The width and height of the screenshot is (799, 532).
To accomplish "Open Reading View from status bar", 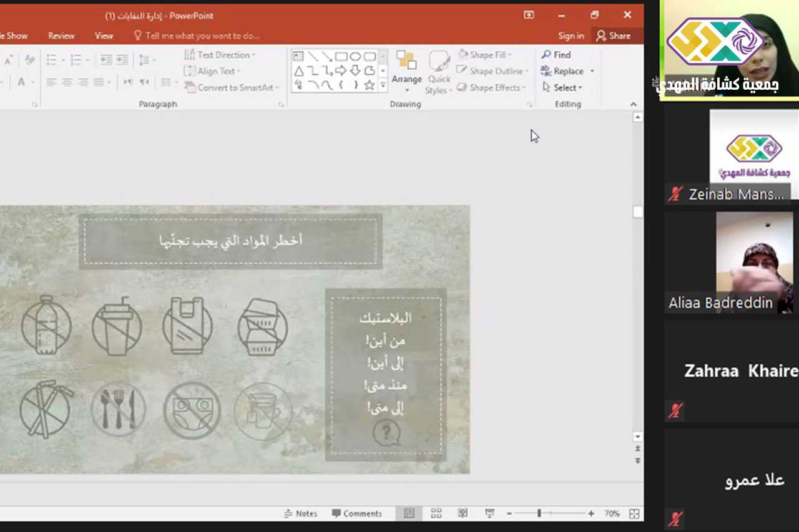I will [x=463, y=513].
